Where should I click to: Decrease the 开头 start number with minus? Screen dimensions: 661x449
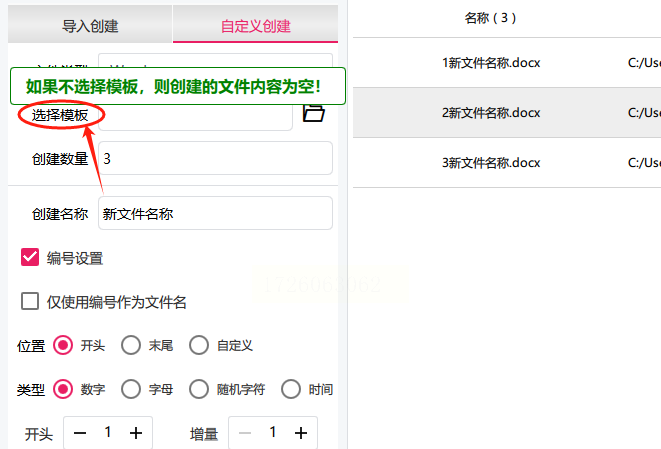coord(80,433)
